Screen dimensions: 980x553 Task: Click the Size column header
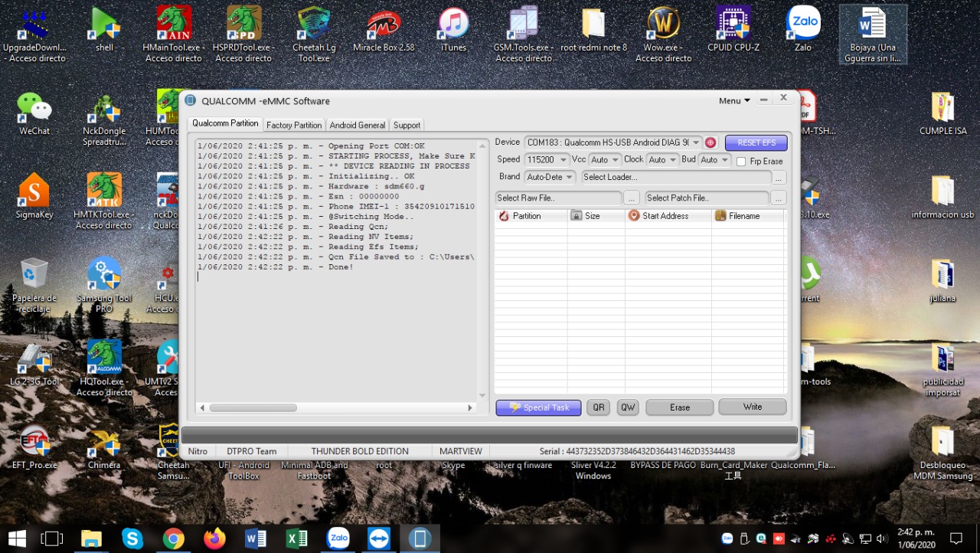(596, 216)
